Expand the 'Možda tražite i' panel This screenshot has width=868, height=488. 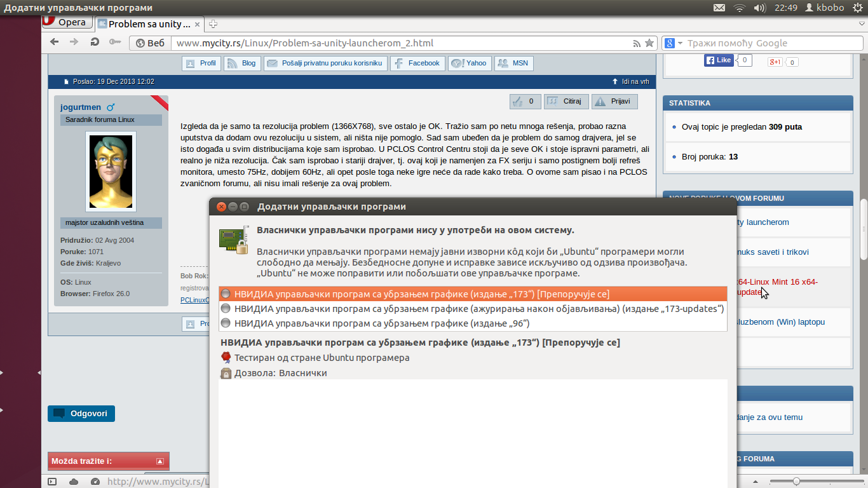click(159, 461)
